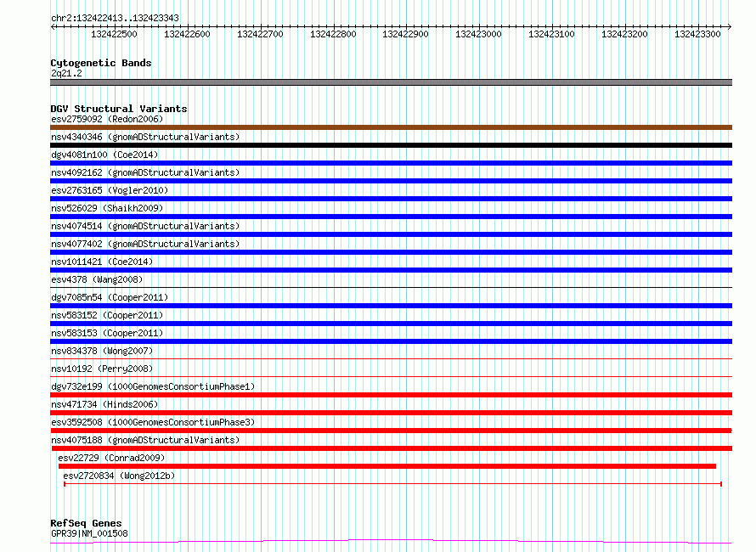This screenshot has height=552, width=756.
Task: Open nsv4077402 (gnomADStructuralVariants) label
Action: point(145,244)
